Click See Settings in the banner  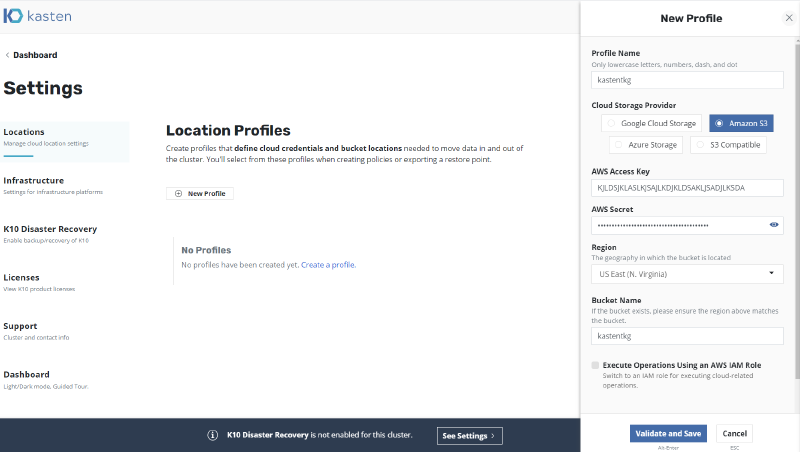pyautogui.click(x=469, y=436)
